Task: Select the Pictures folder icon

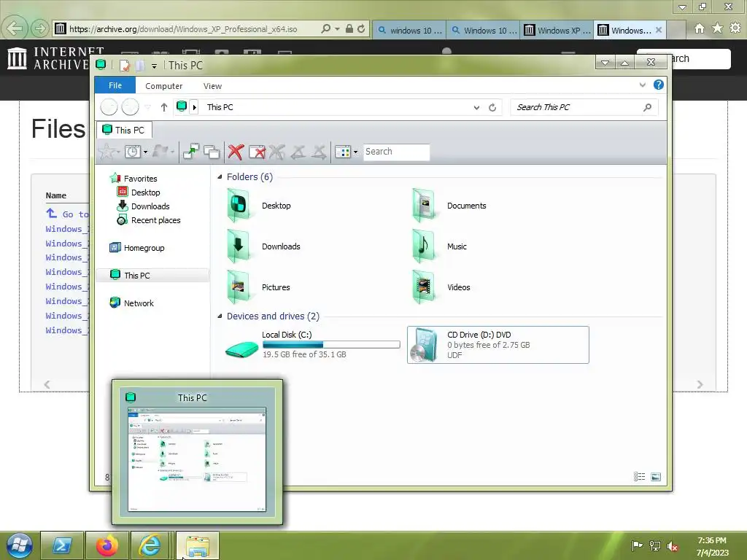Action: click(x=239, y=287)
